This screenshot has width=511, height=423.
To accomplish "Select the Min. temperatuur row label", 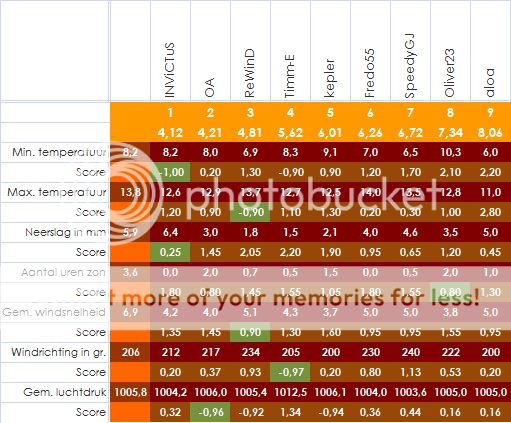I will click(59, 152).
